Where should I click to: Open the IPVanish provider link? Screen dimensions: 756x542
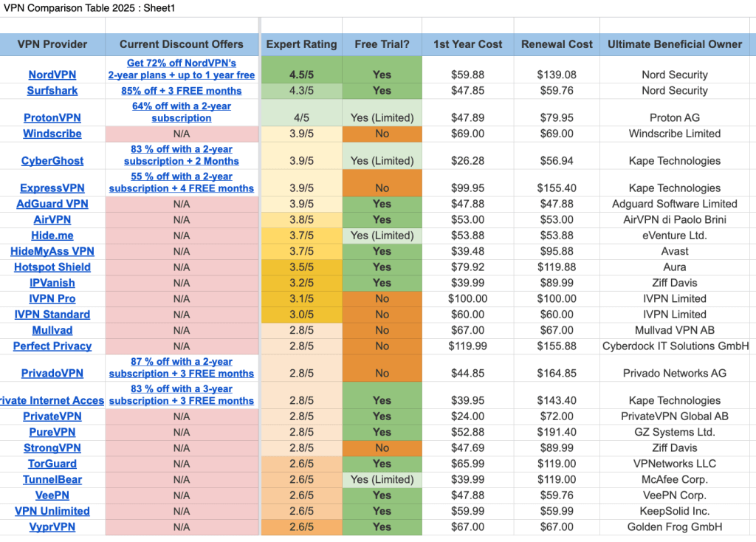[52, 283]
